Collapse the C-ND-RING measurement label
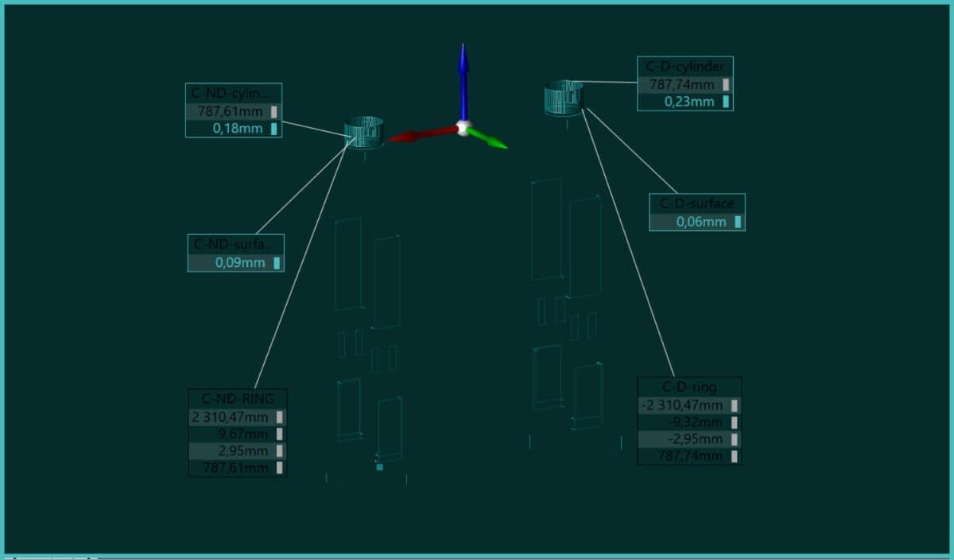This screenshot has width=954, height=560. 238,398
